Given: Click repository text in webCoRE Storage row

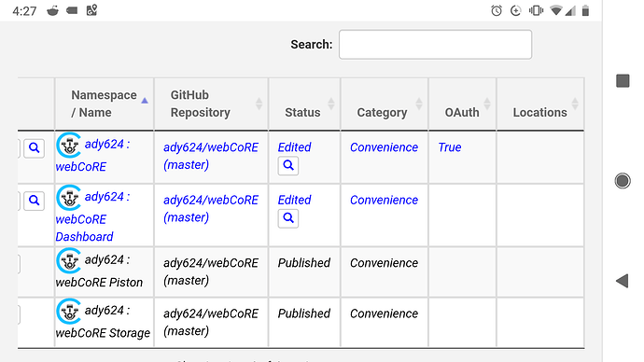Looking at the screenshot, I should [211, 322].
